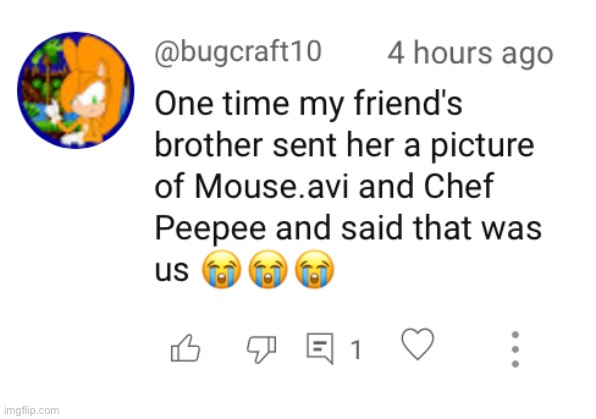Open the @bugcraft10 channel username link
This screenshot has width=596, height=419.
[x=238, y=52]
